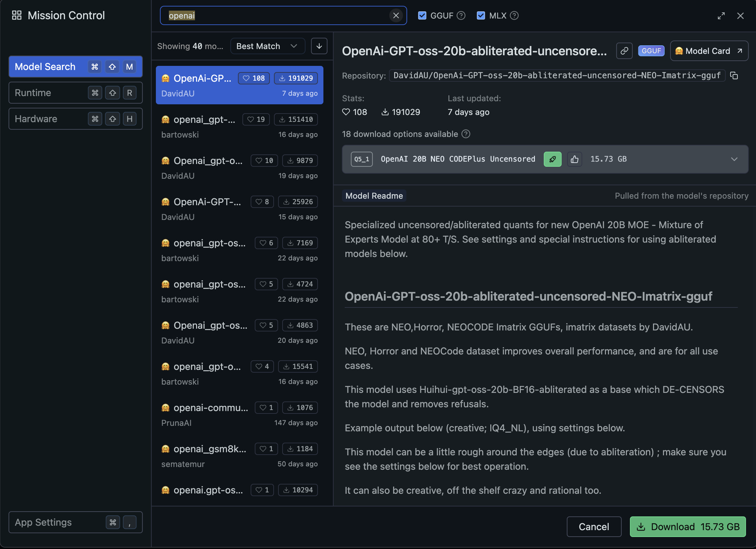Click the 108 likes stat in details
Image resolution: width=756 pixels, height=549 pixels.
click(355, 112)
